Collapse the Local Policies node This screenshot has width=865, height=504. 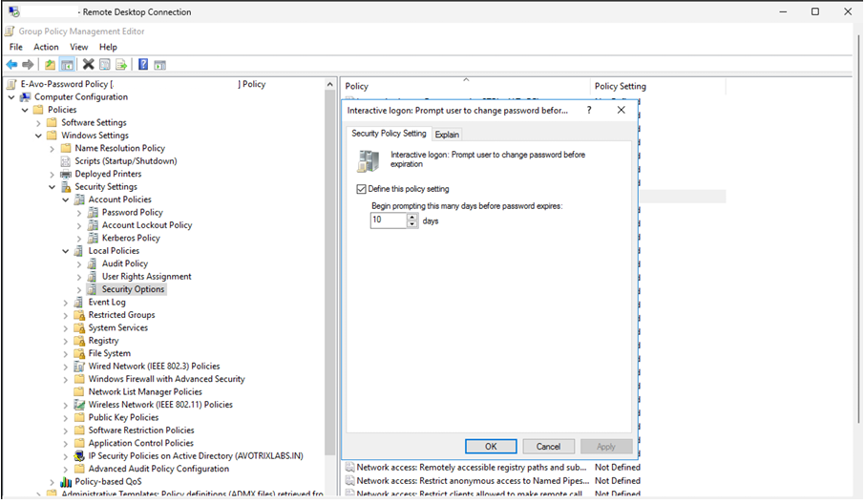(66, 251)
